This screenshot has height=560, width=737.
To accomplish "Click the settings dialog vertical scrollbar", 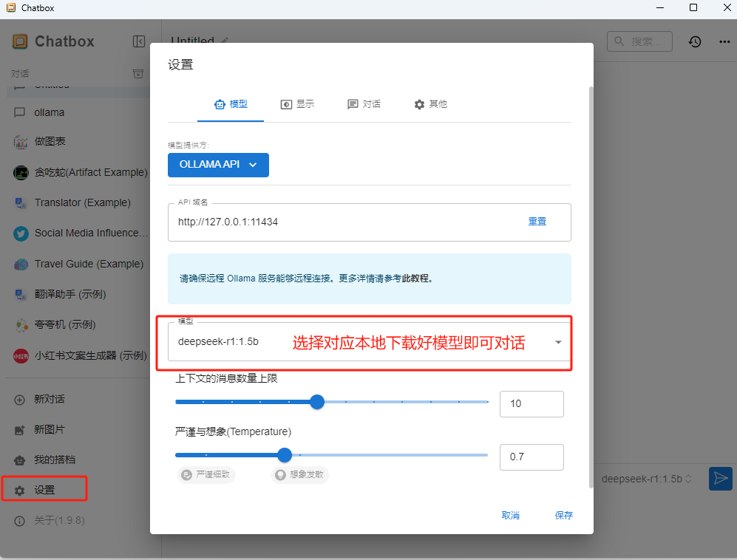I will pyautogui.click(x=591, y=287).
